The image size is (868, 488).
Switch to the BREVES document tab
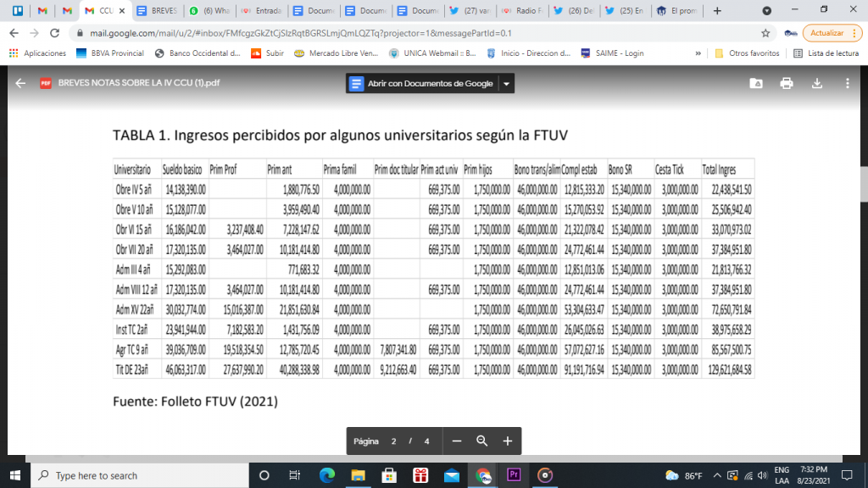pyautogui.click(x=158, y=11)
